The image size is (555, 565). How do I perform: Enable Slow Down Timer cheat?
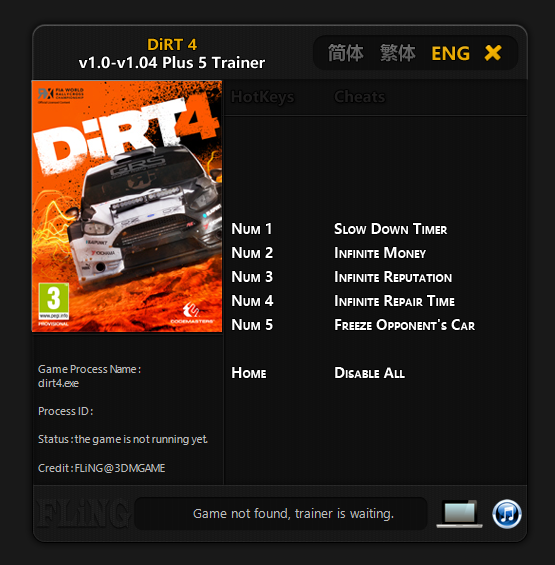[x=390, y=229]
